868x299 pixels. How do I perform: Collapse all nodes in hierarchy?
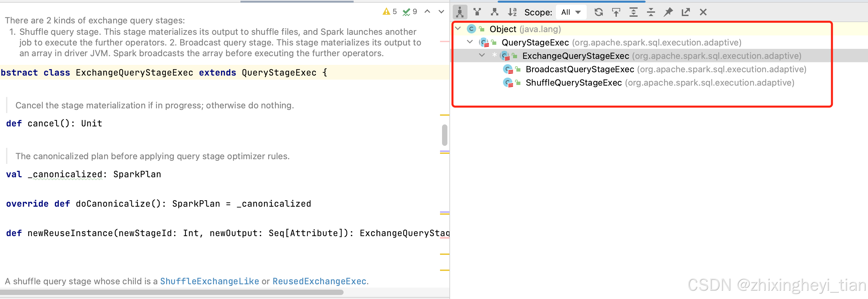(651, 12)
